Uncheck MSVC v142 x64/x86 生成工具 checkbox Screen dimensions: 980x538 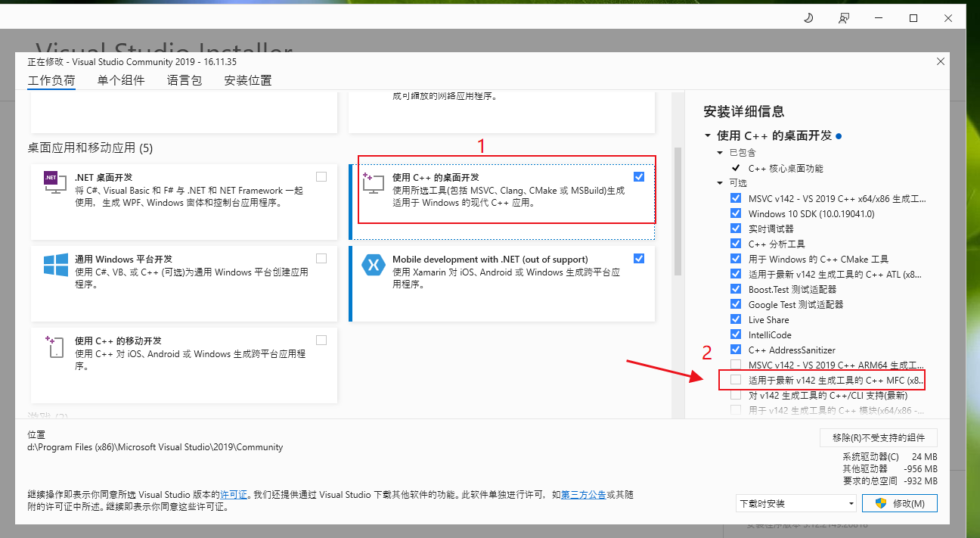736,198
